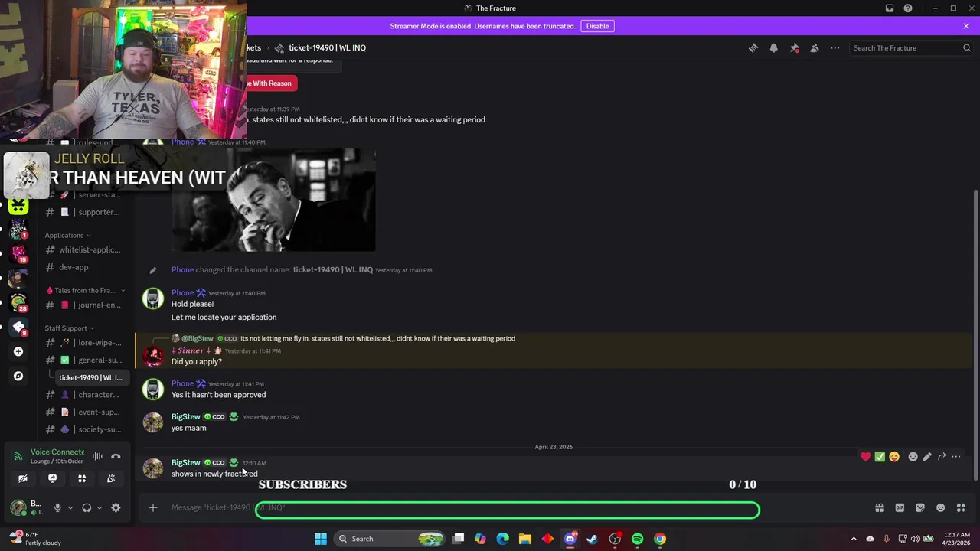Open the Threads icon in channel header
The height and width of the screenshot is (551, 980).
coord(753,47)
